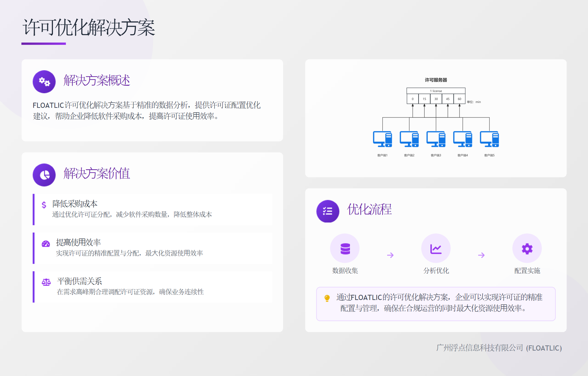Image resolution: width=588 pixels, height=376 pixels.
Task: Click the line chart icon above 分析优化
Action: pyautogui.click(x=436, y=249)
